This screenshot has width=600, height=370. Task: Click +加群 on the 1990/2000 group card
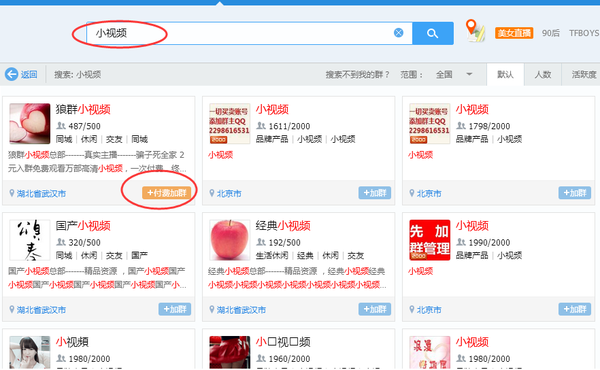574,309
